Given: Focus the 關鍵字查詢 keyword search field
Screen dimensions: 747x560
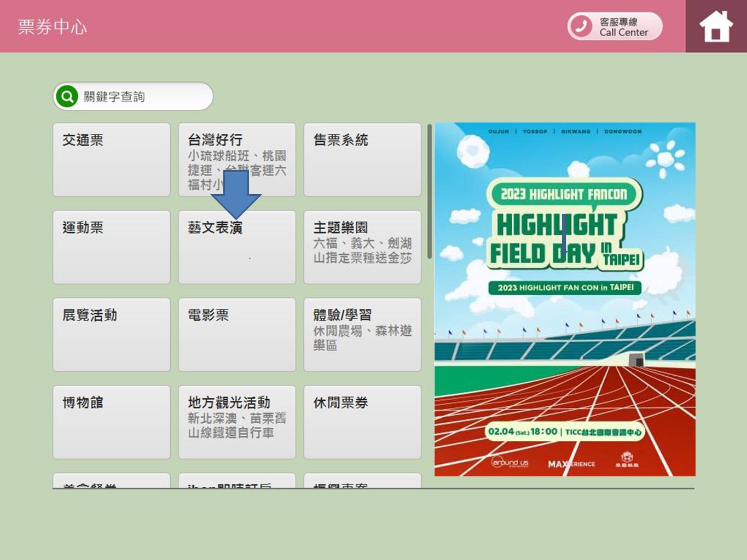Looking at the screenshot, I should point(133,97).
